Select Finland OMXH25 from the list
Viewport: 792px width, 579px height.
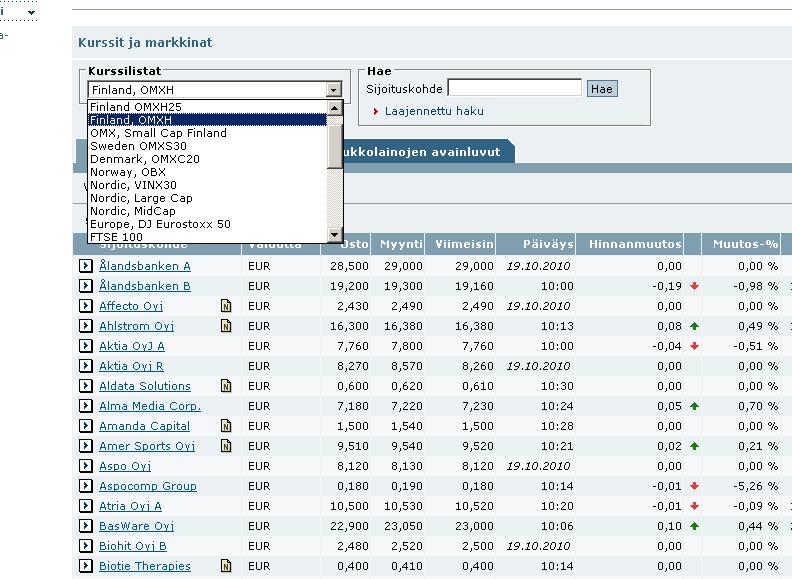click(x=208, y=107)
